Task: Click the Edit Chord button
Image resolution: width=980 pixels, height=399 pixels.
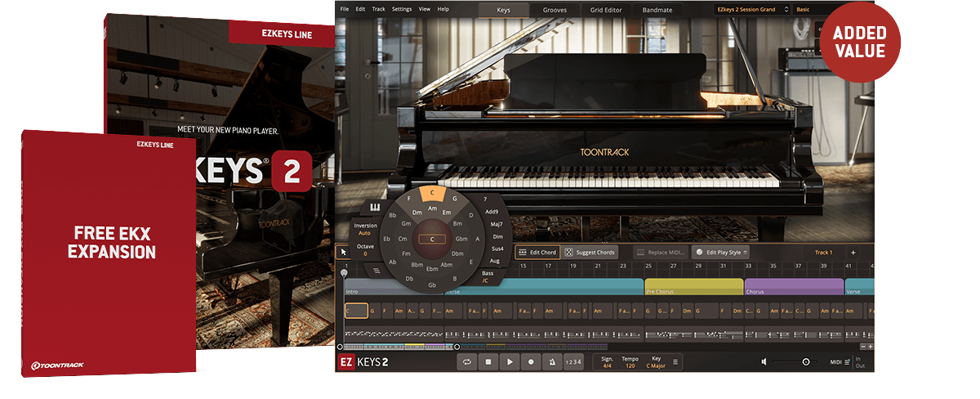Action: click(537, 253)
